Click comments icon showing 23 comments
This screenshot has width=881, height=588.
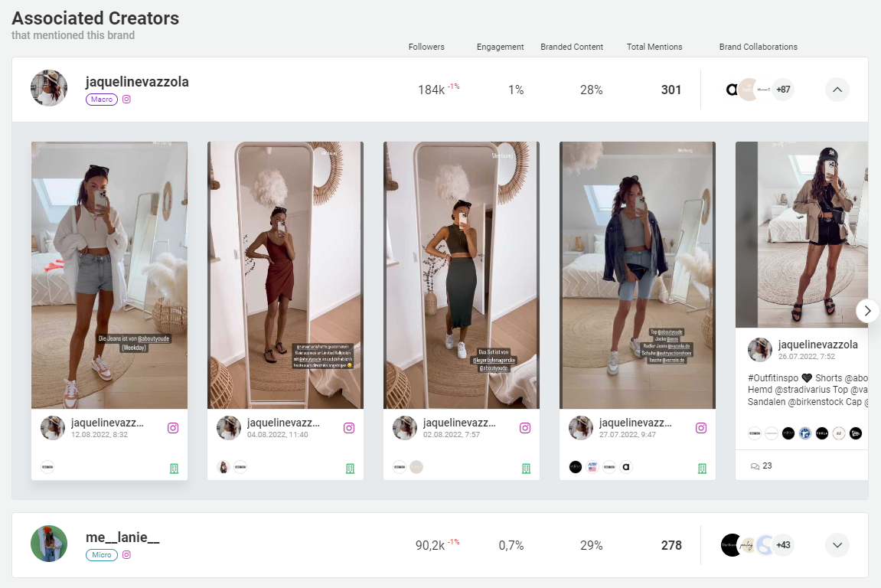pos(755,465)
